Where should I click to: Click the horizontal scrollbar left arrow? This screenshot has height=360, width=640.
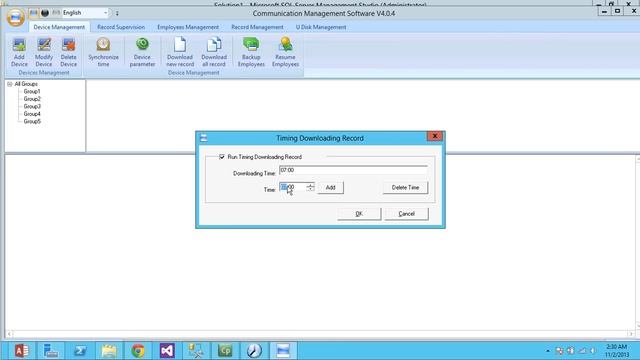[9, 334]
